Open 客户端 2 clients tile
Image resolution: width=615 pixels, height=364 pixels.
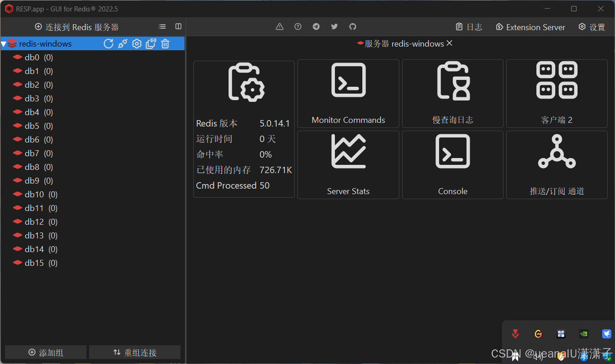557,94
